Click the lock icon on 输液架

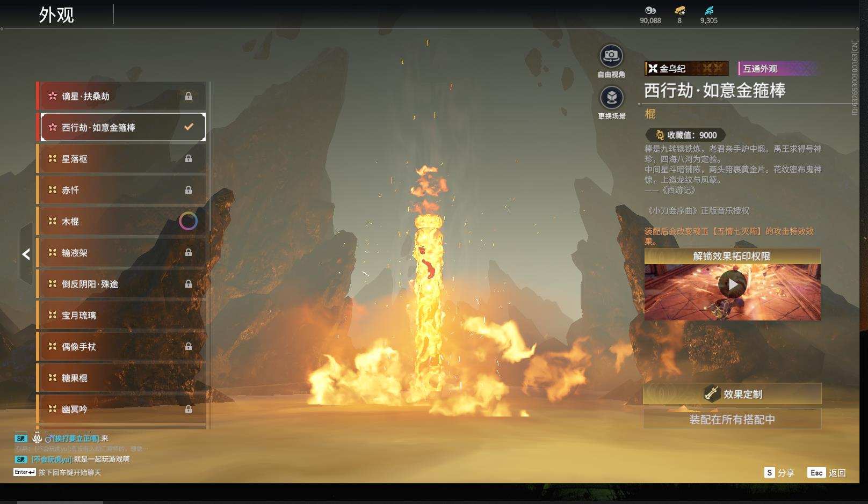tap(189, 252)
